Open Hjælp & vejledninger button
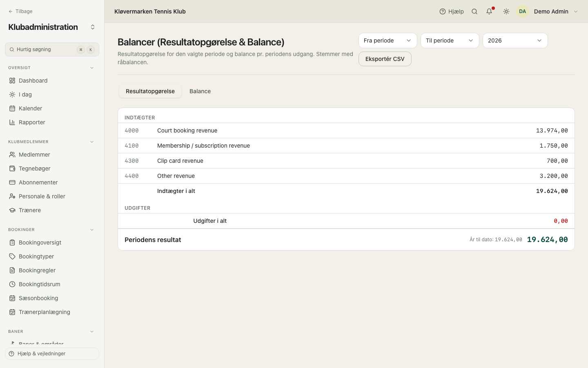588x368 pixels. pyautogui.click(x=52, y=354)
